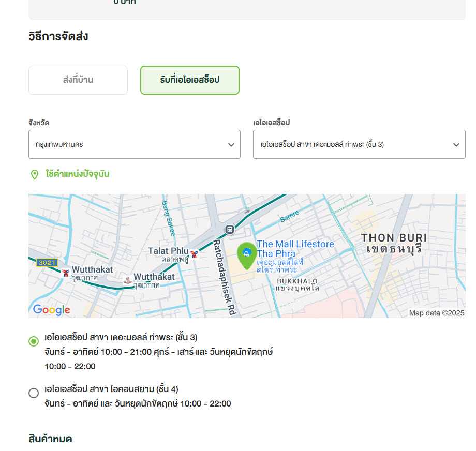Open the Google logo link on the map
Viewport: 476px width, 451px height.
pyautogui.click(x=52, y=310)
